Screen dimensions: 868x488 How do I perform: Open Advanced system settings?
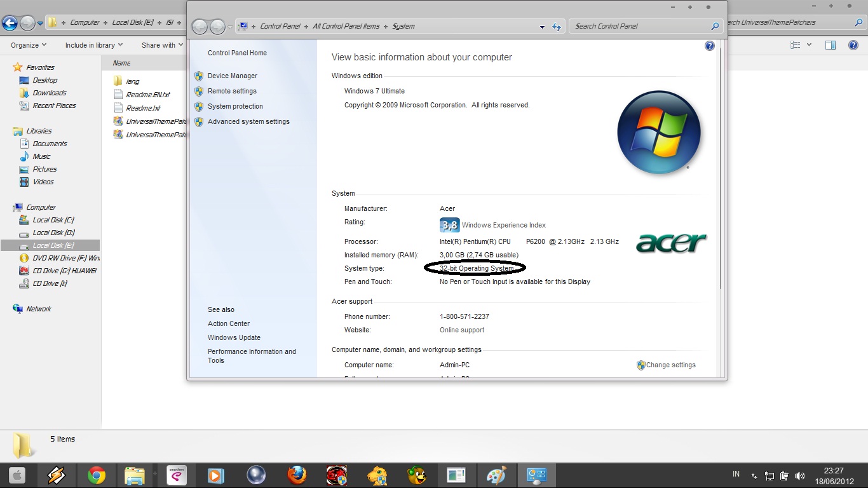point(248,121)
